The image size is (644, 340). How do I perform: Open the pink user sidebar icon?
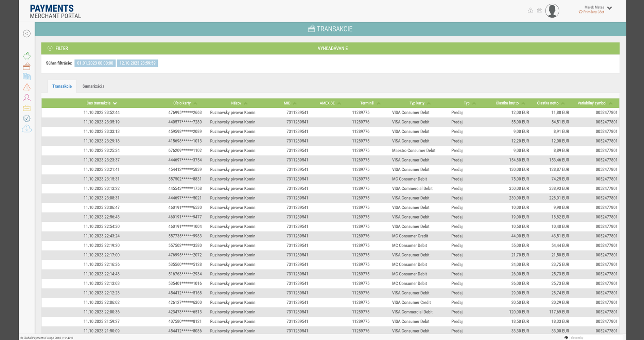[27, 98]
